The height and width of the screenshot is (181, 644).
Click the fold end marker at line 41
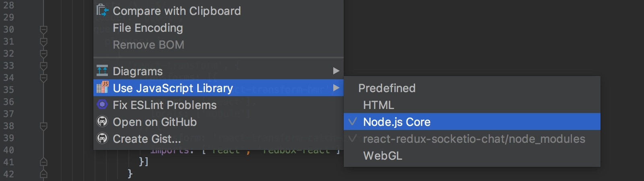click(44, 162)
